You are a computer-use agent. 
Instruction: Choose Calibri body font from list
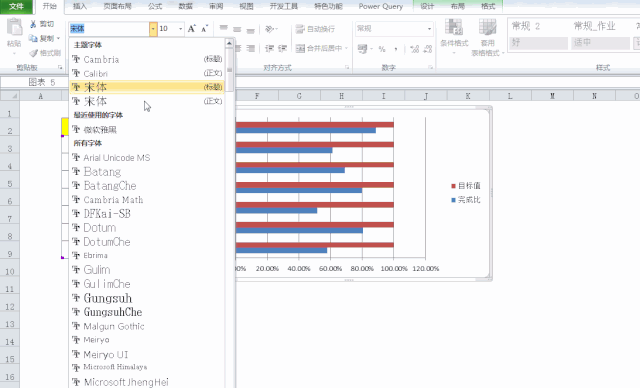click(x=147, y=73)
